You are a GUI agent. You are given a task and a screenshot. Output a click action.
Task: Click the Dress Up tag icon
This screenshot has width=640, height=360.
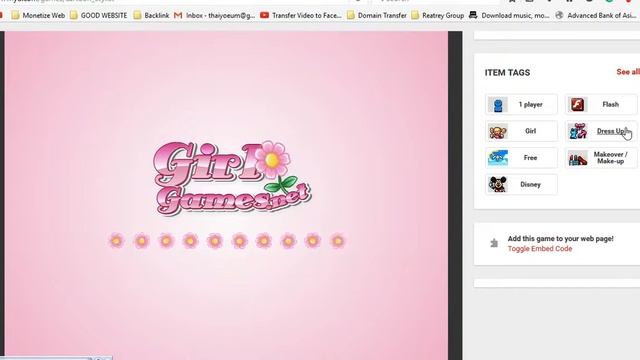click(578, 131)
